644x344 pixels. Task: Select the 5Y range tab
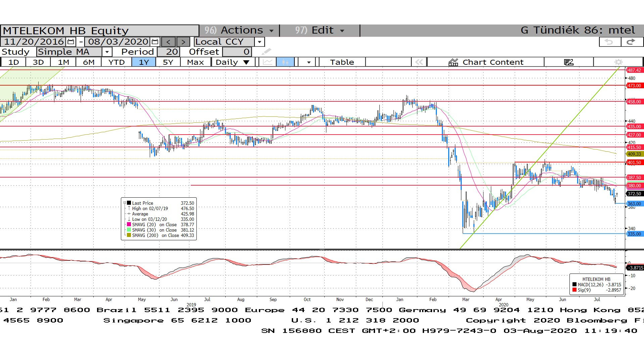168,62
